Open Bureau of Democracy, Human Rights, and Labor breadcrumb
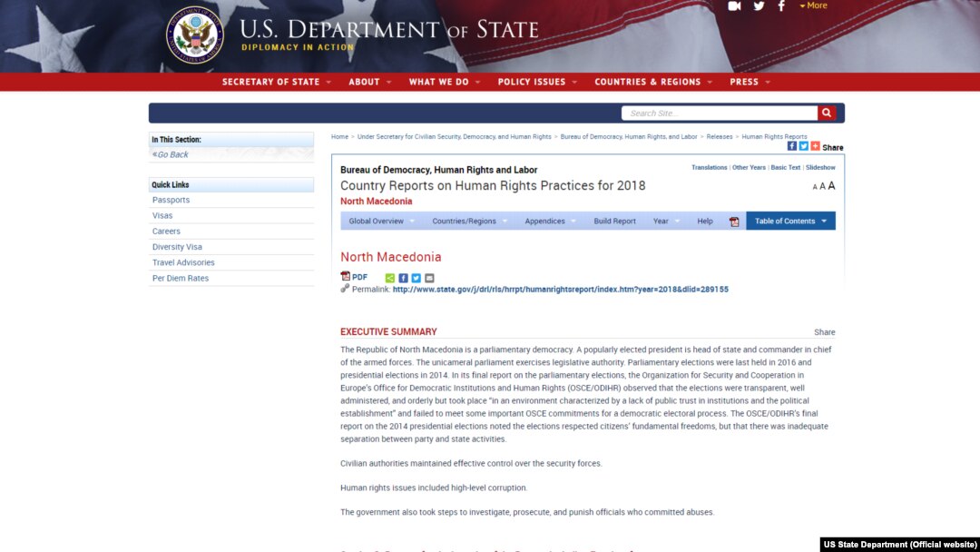980x552 pixels. (628, 136)
